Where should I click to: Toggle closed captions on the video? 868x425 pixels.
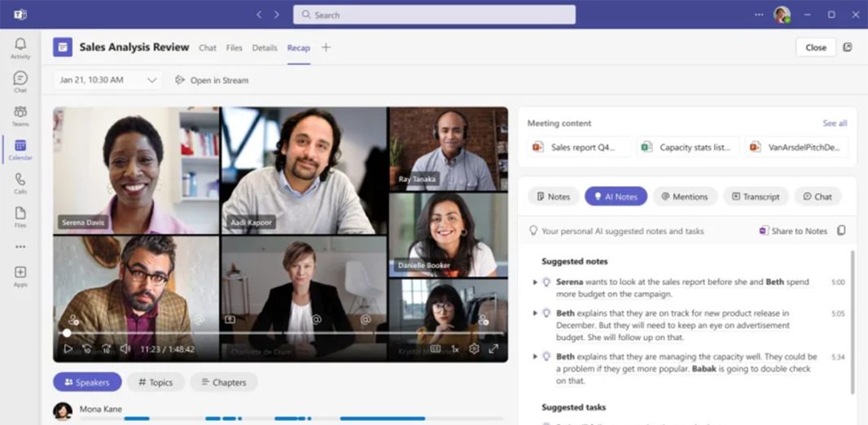tap(436, 349)
